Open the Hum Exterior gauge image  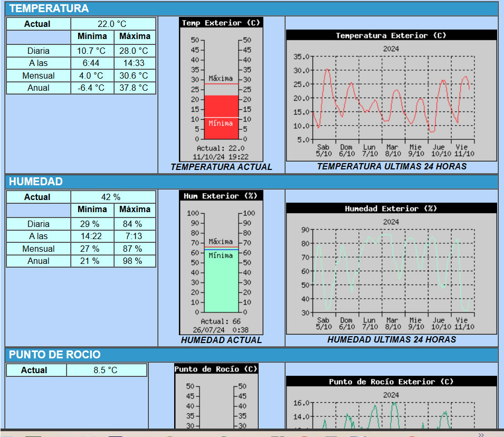(221, 262)
